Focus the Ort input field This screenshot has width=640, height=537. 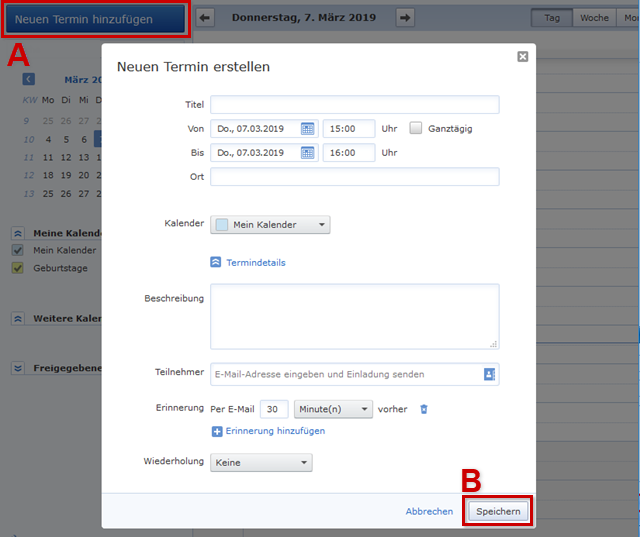[355, 177]
